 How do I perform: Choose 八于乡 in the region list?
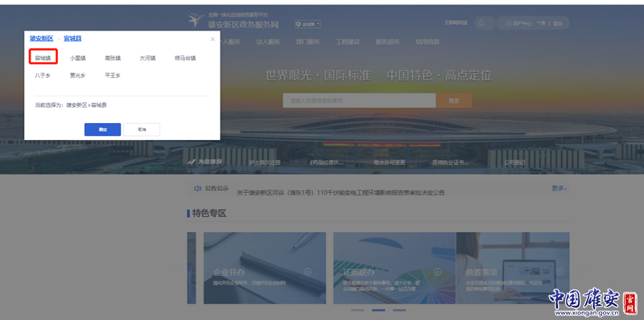(x=43, y=76)
